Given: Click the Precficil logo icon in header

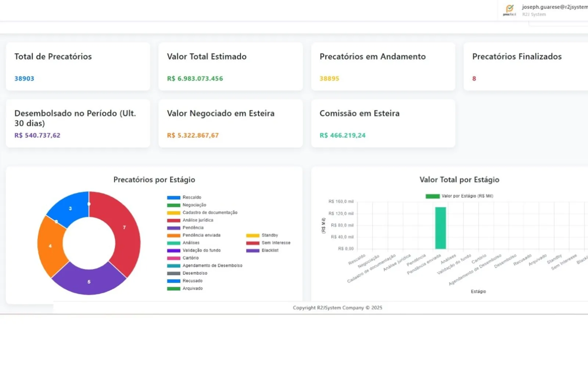Looking at the screenshot, I should 509,10.
